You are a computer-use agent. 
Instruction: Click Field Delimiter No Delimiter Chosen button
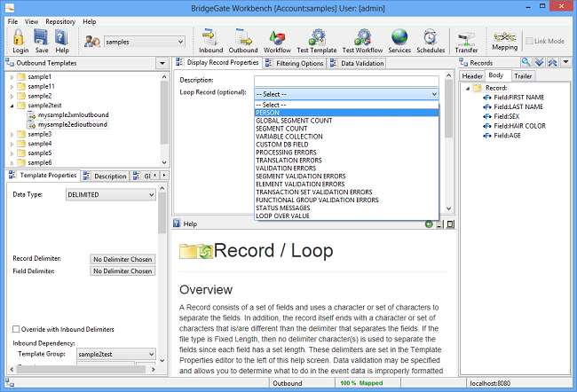tap(123, 271)
